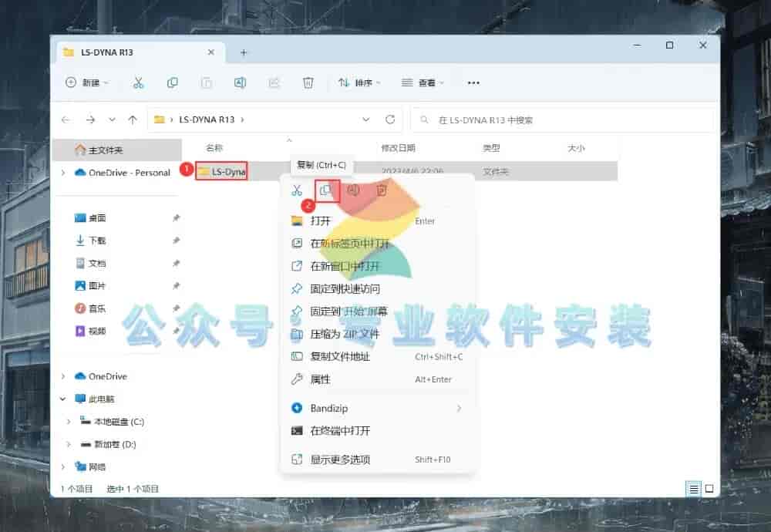The image size is (771, 532).
Task: Expand the New Volume (D:) node
Action: point(69,444)
